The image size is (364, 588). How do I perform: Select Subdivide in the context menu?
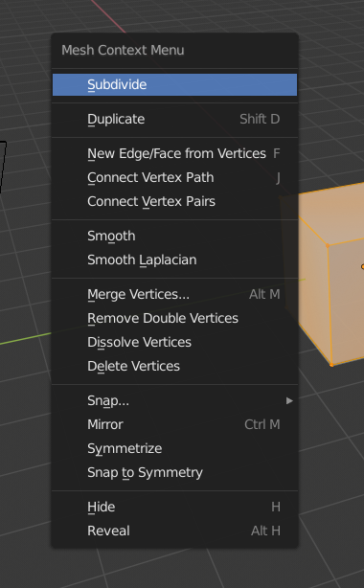[x=174, y=84]
